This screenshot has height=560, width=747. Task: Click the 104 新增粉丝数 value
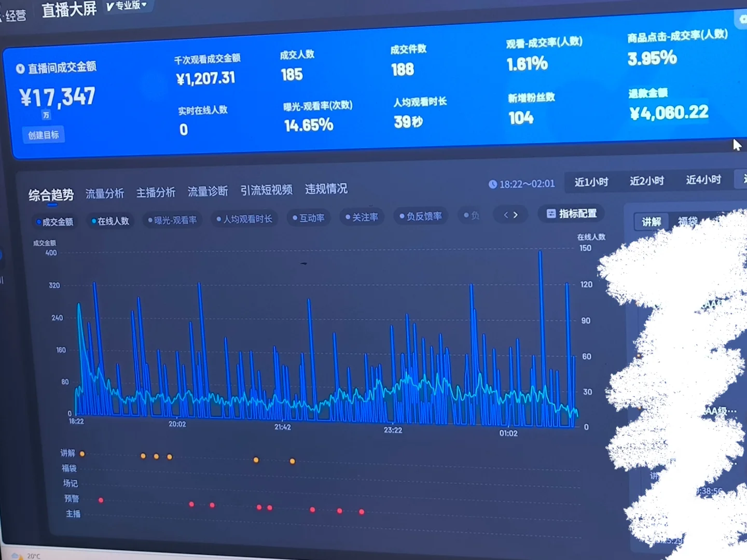click(x=521, y=119)
